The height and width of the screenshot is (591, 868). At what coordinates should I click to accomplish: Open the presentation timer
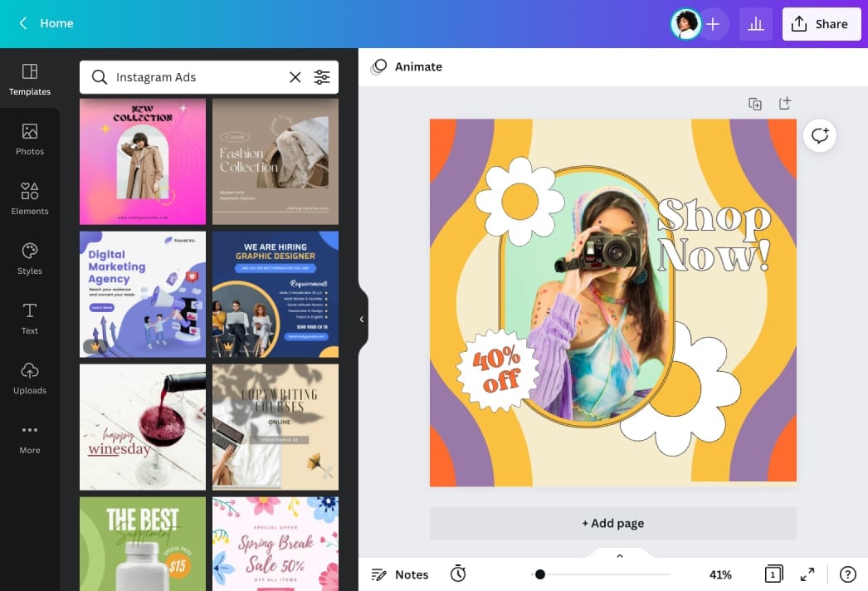coord(458,574)
